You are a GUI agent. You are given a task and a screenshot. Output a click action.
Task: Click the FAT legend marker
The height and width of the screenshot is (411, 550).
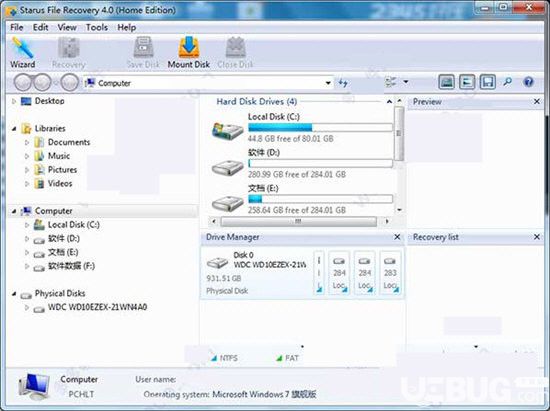[279, 358]
